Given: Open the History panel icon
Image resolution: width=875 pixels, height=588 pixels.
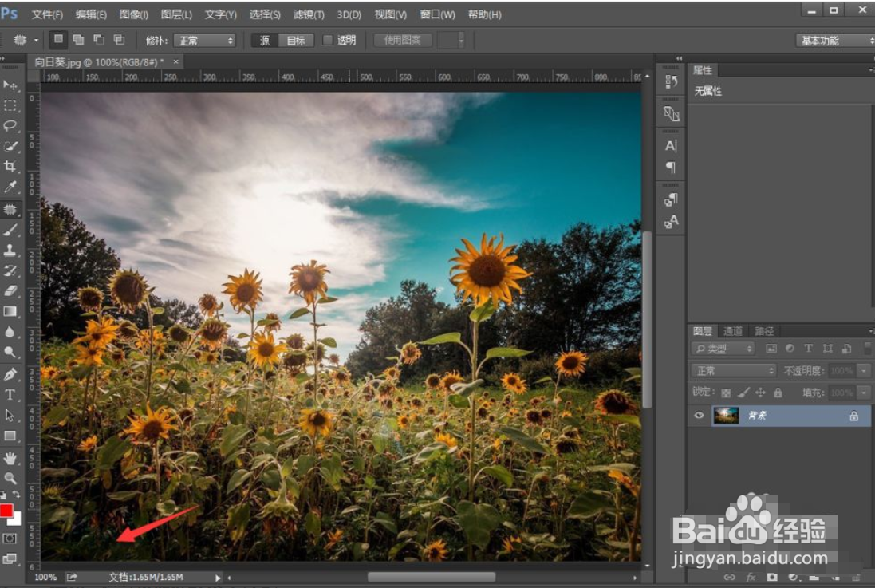Looking at the screenshot, I should (671, 81).
